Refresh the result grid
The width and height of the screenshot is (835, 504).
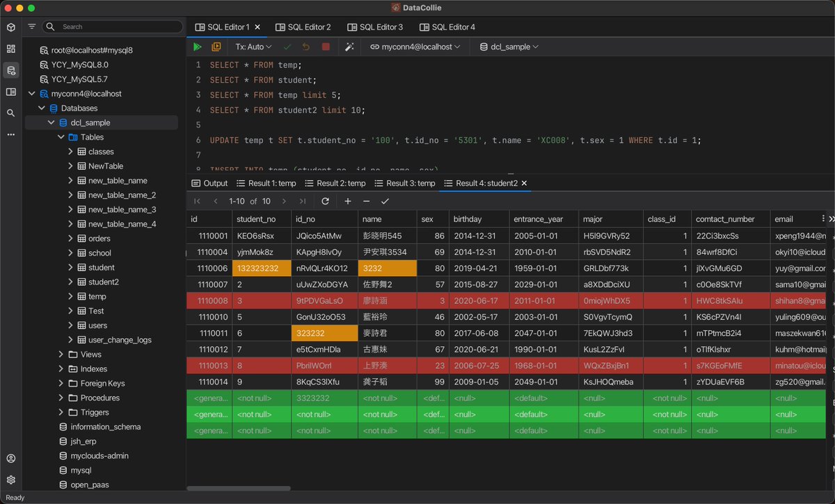coord(325,201)
